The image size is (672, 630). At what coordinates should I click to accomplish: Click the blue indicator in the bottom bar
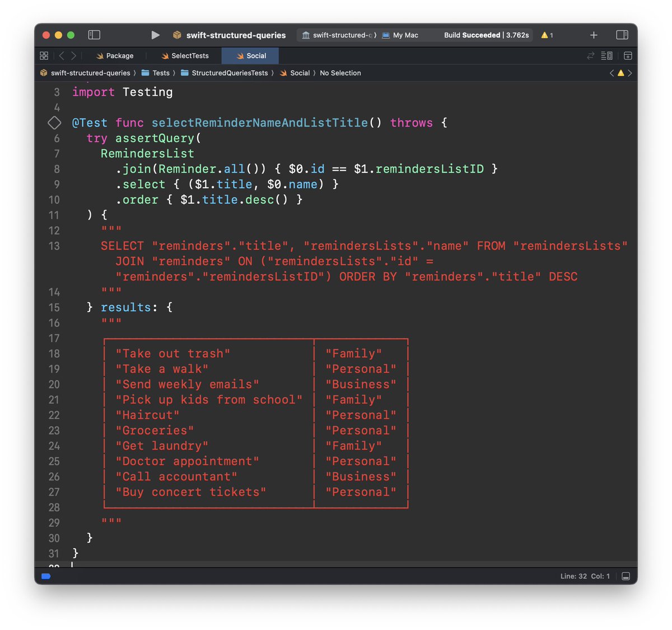tap(46, 576)
